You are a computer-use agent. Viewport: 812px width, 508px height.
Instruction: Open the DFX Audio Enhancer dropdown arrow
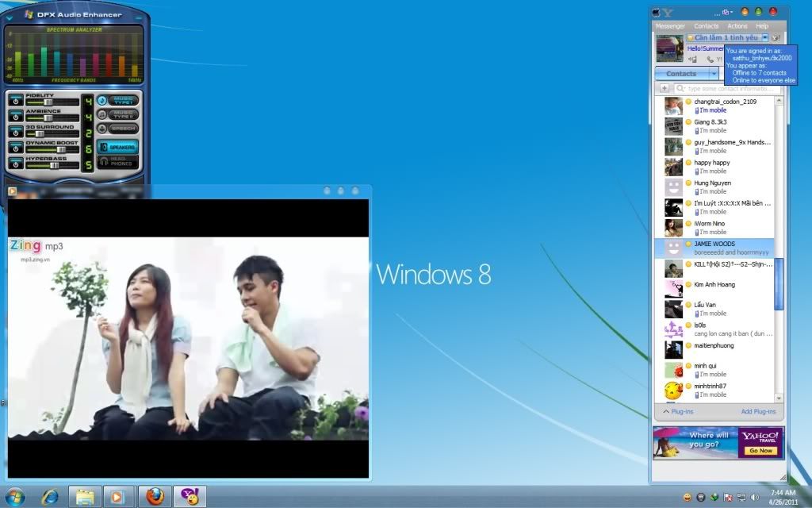click(x=9, y=17)
